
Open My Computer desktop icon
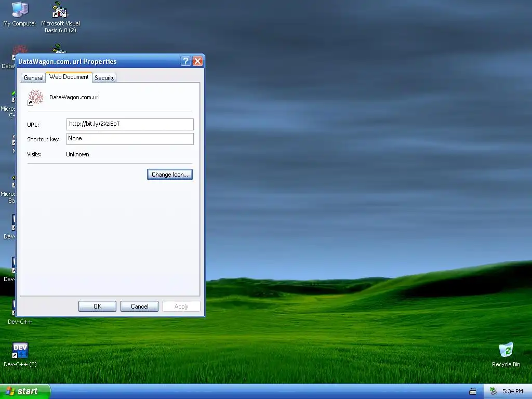point(20,14)
